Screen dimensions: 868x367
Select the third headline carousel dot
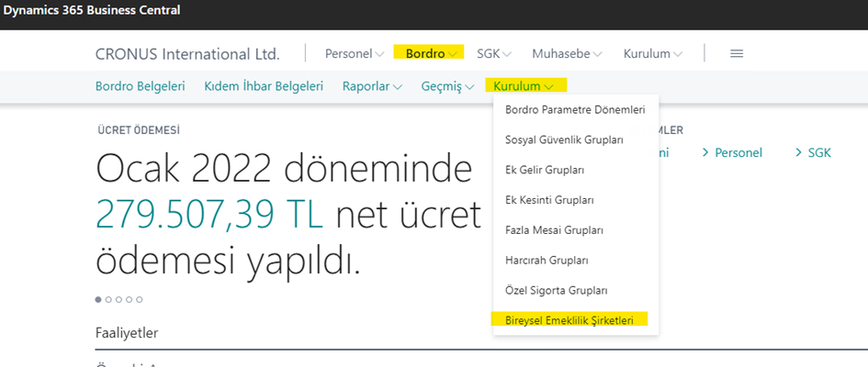click(118, 300)
